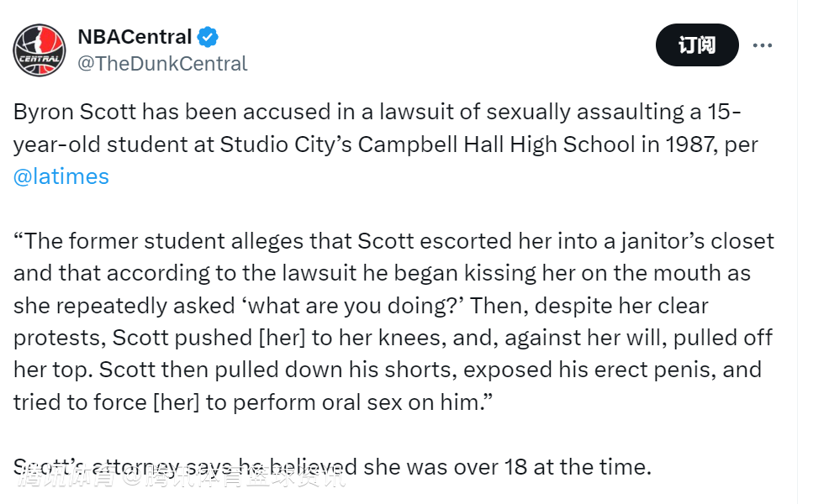Click the line beginning 'tried to force'
Viewport: 829px width, 504px height.
pos(253,402)
